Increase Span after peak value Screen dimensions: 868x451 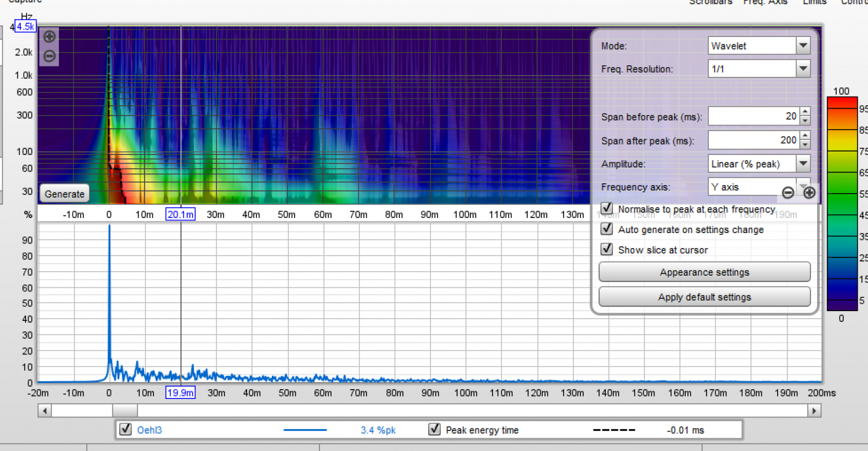805,136
